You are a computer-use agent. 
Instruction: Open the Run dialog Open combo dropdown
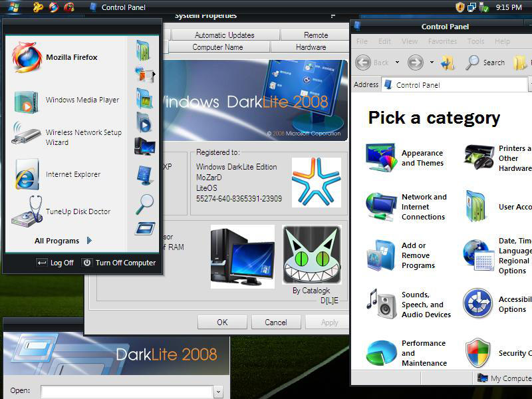218,392
